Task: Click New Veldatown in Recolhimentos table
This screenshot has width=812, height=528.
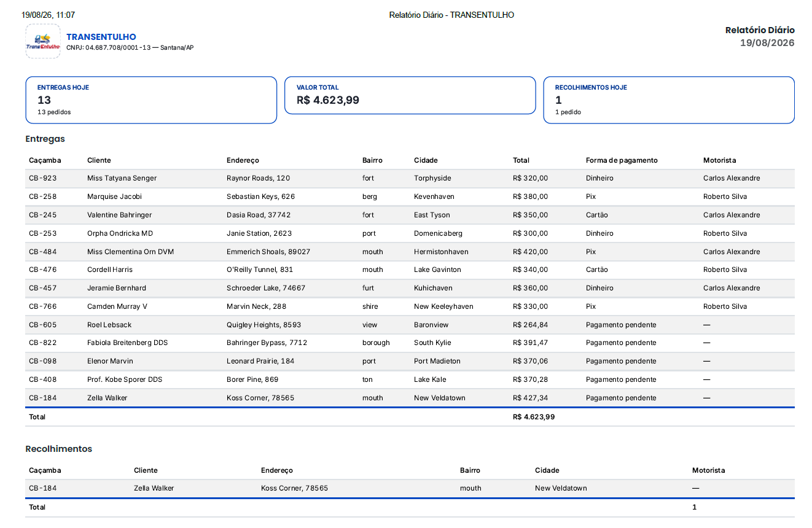Action: 561,488
